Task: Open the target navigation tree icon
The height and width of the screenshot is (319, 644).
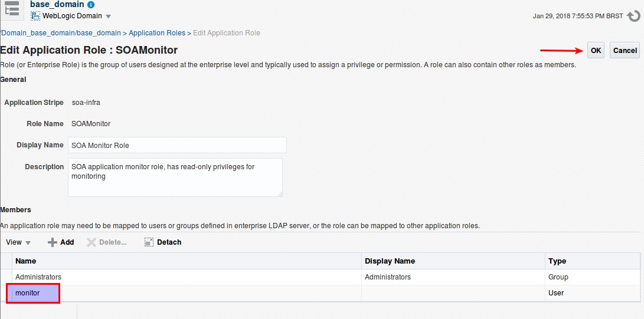Action: (x=12, y=9)
